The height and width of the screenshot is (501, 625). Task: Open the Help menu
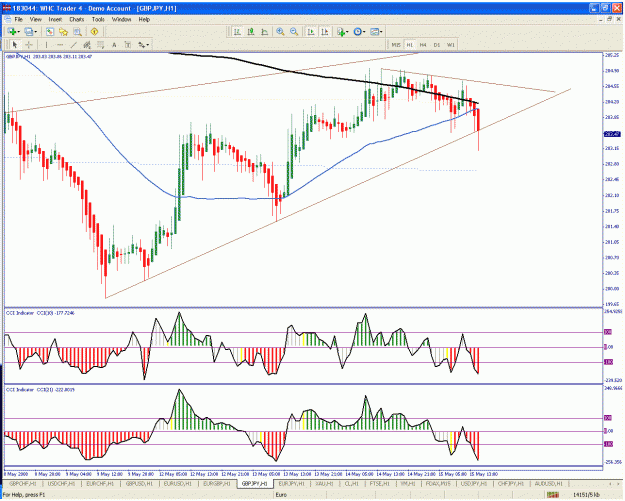(144, 19)
